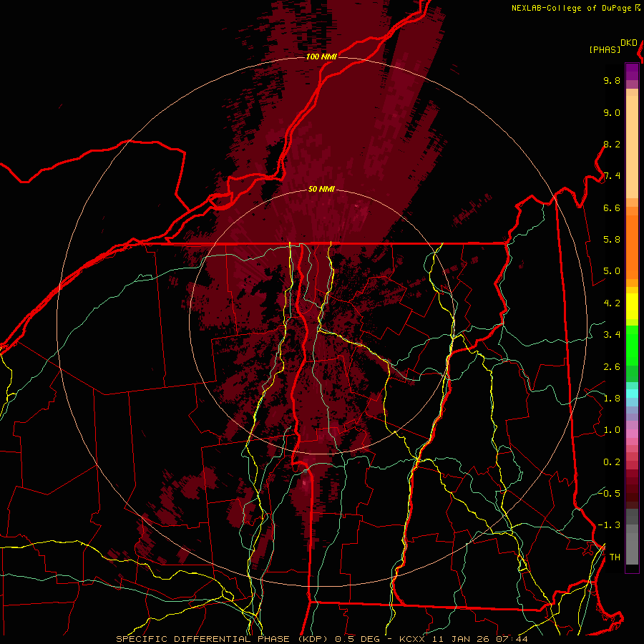Click the 5.8 scale value
The image size is (644, 644).
tap(612, 240)
